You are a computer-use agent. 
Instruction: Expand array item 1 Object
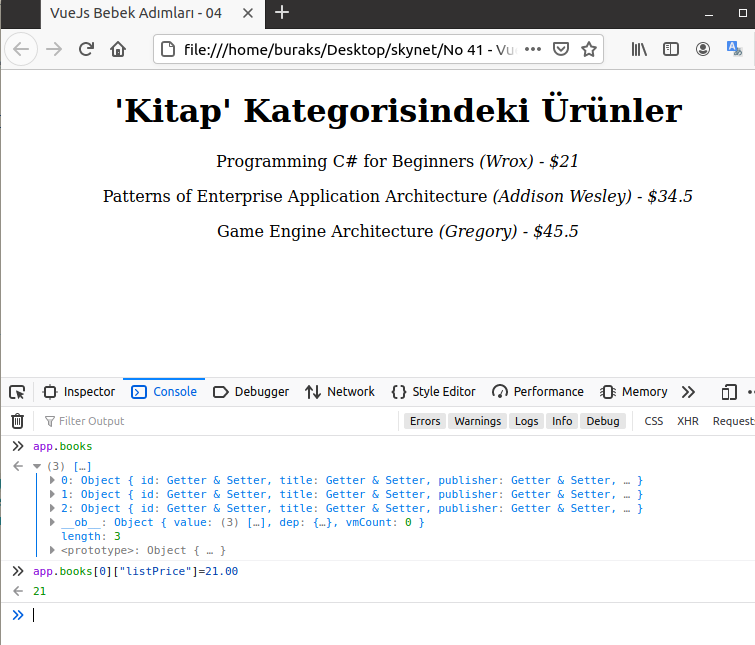pos(52,494)
